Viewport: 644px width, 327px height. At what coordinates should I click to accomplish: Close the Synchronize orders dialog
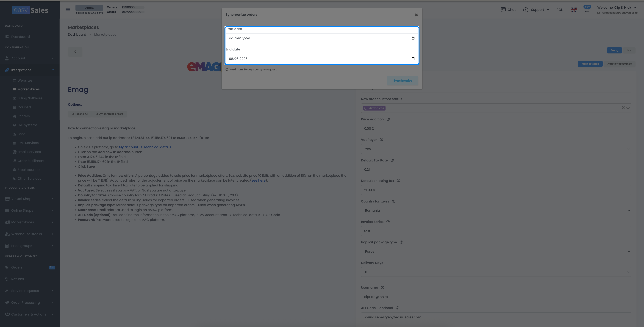click(416, 15)
